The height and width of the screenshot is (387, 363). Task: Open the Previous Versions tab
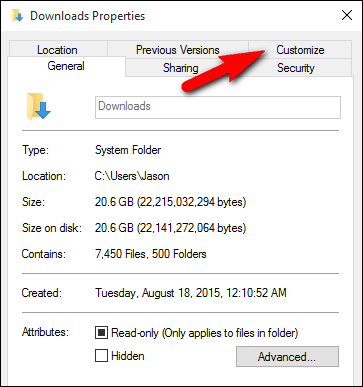click(178, 50)
